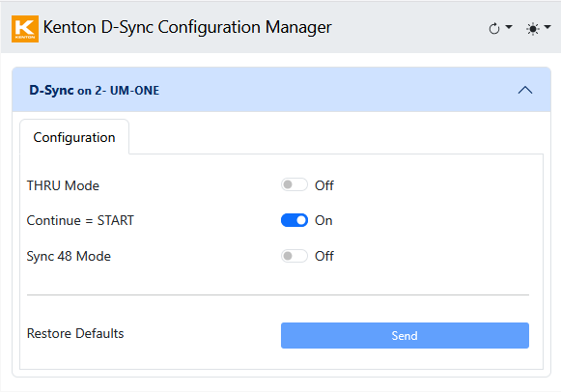The height and width of the screenshot is (392, 561).
Task: Click the Send button
Action: point(405,335)
